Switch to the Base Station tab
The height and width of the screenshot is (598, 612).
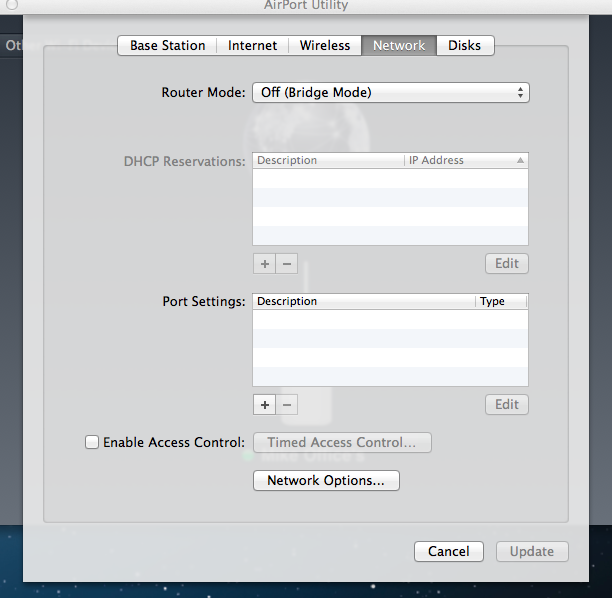click(x=167, y=46)
